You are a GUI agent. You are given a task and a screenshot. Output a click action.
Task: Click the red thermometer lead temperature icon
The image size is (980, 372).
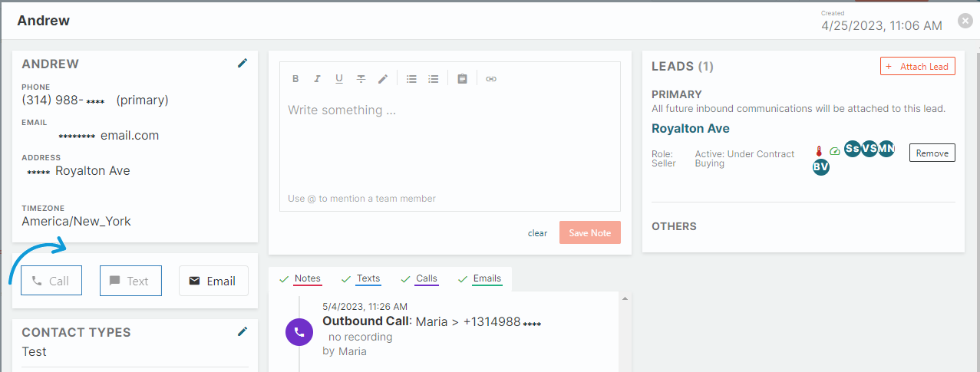tap(819, 152)
